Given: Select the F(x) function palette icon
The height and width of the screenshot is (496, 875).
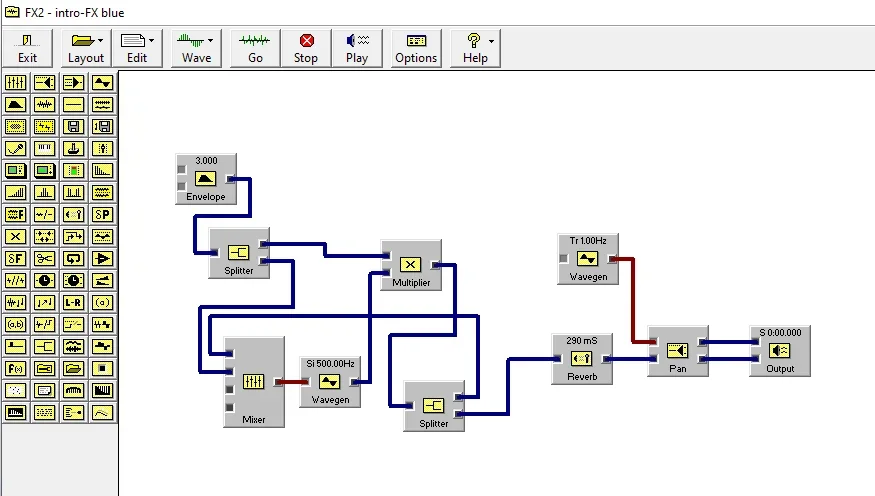Looking at the screenshot, I should point(16,368).
